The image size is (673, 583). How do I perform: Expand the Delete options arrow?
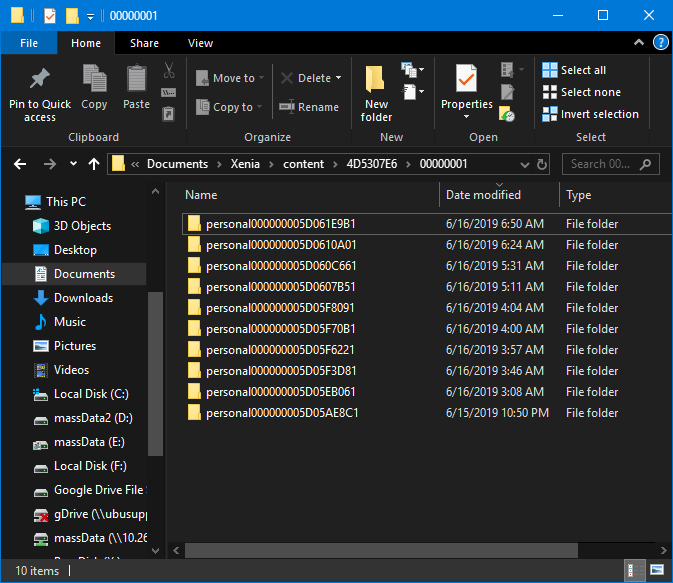coord(339,78)
